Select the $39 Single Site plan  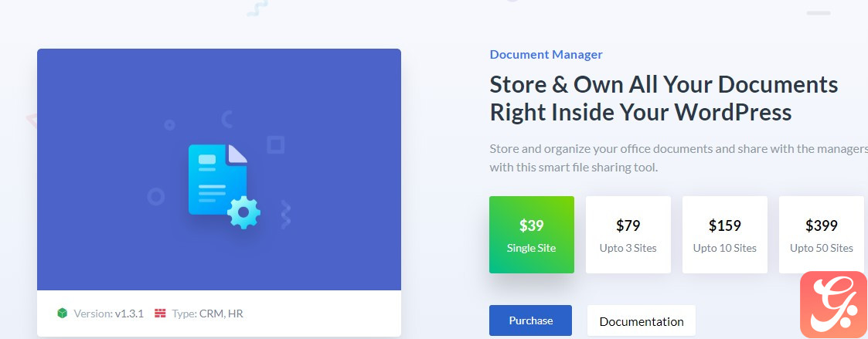(x=531, y=235)
